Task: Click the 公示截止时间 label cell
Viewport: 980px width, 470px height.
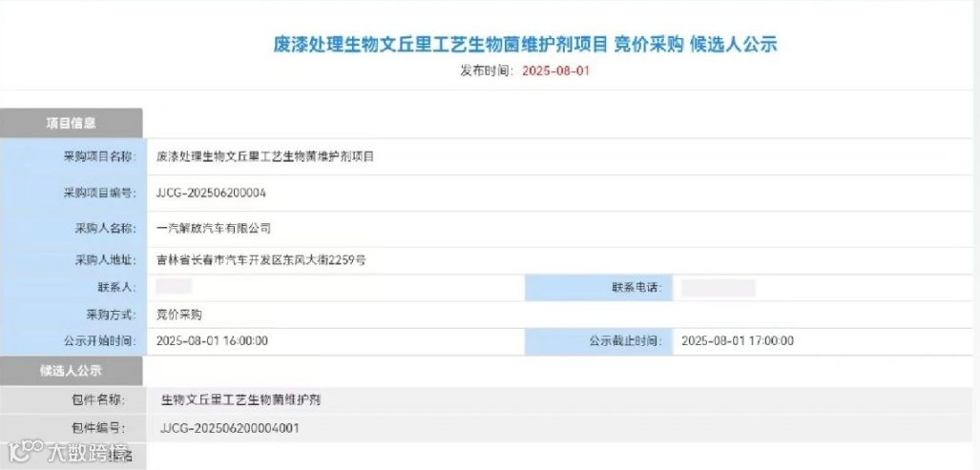Action: click(x=621, y=340)
